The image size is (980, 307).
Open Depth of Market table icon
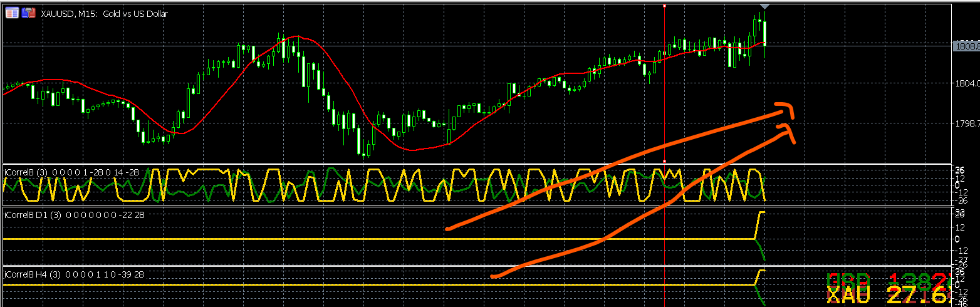[x=13, y=13]
